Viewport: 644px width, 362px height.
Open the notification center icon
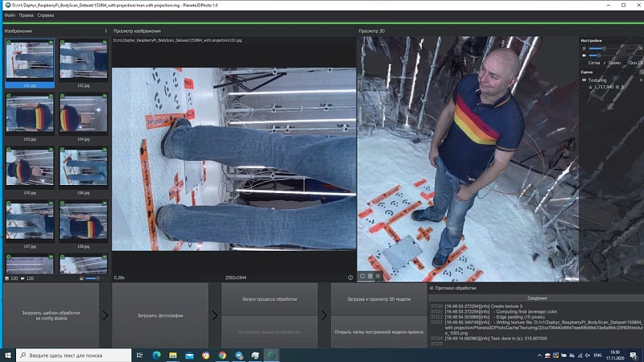(634, 356)
